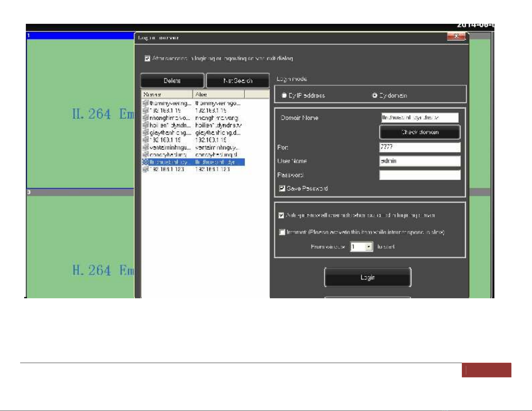This screenshot has height=411, width=532.
Task: Click the Alias column header
Action: coord(219,95)
